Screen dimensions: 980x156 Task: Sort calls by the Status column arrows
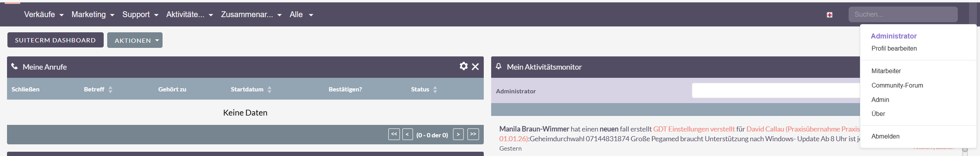(435, 89)
